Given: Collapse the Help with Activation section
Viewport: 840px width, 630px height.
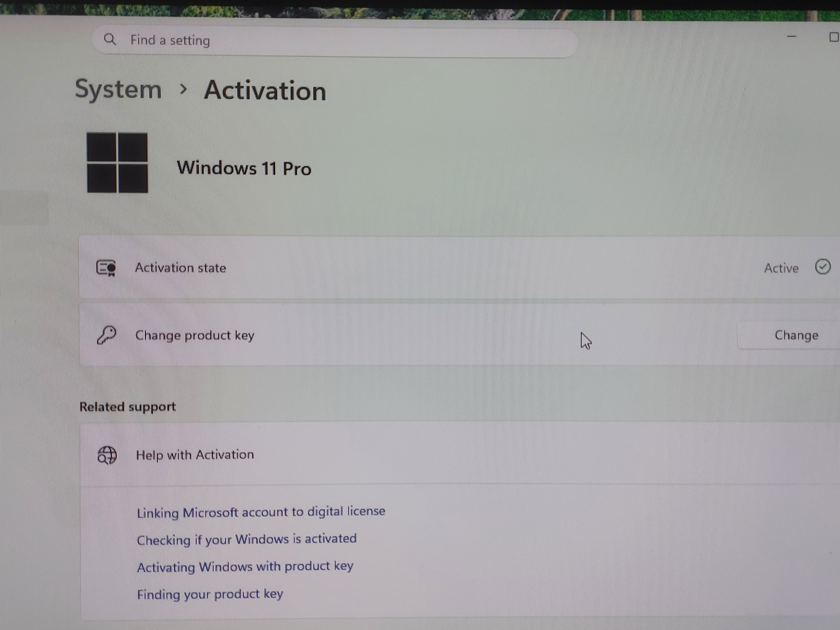Looking at the screenshot, I should point(459,454).
